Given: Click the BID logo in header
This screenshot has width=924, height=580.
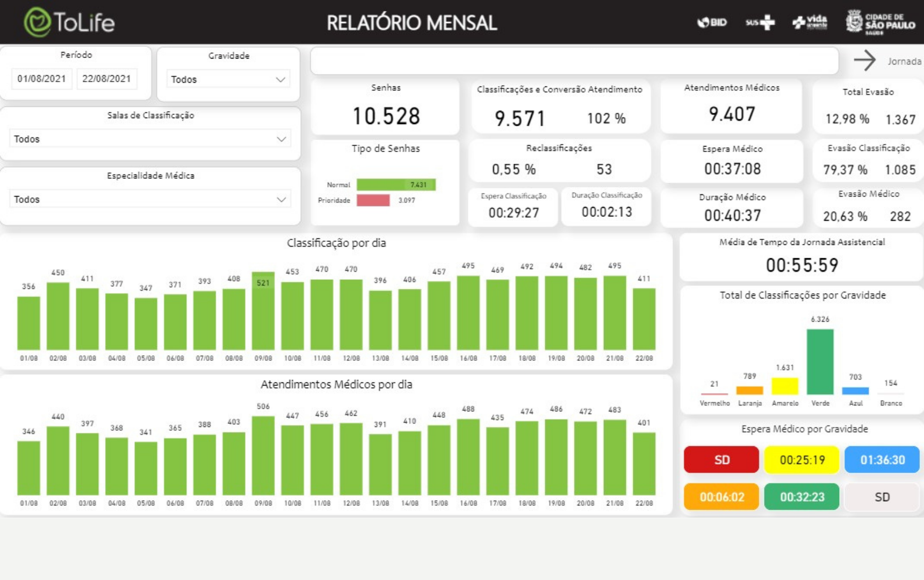Looking at the screenshot, I should (712, 23).
